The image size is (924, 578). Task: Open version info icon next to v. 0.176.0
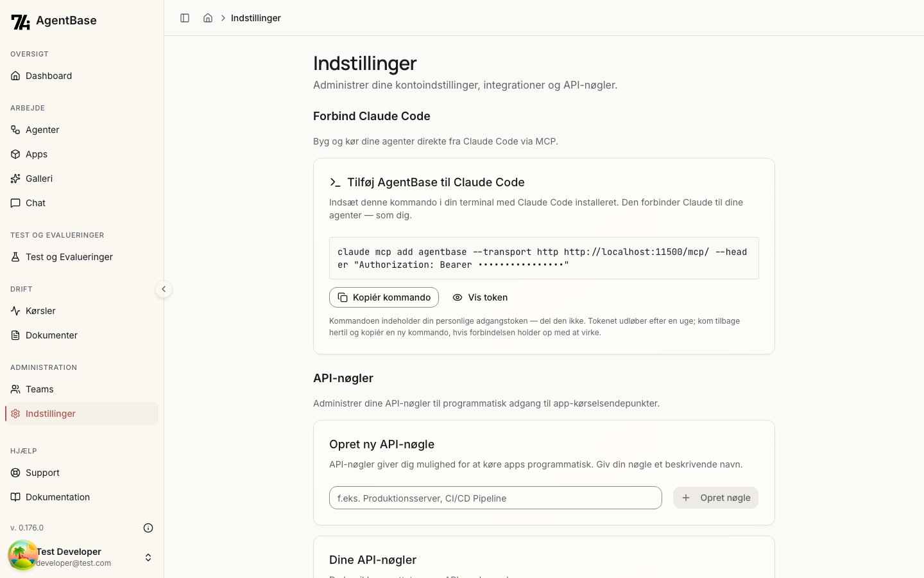[x=148, y=528]
